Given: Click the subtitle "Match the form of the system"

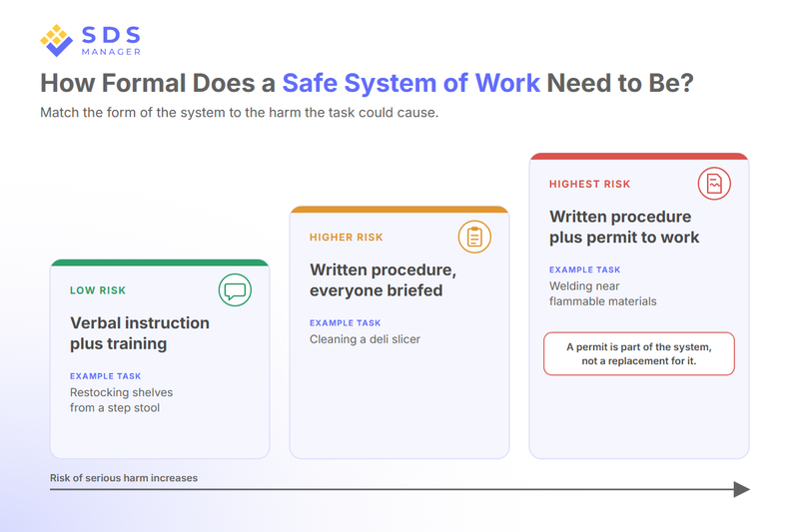Looking at the screenshot, I should pos(239,113).
